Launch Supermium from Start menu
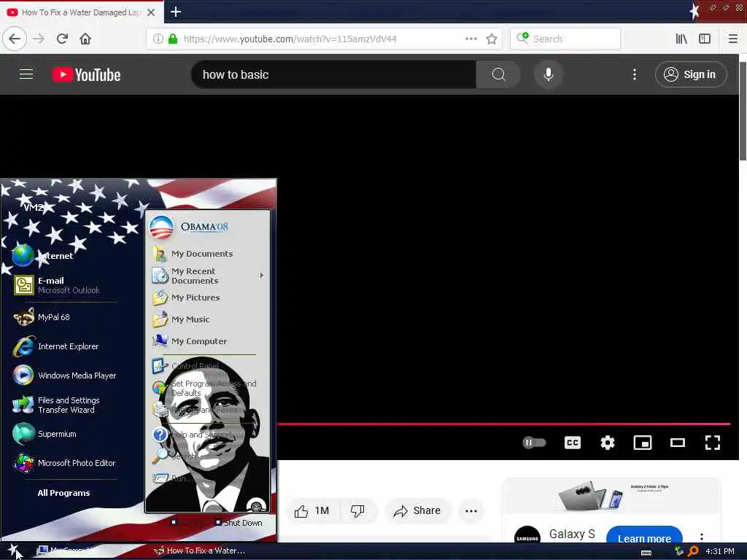 pyautogui.click(x=45, y=434)
